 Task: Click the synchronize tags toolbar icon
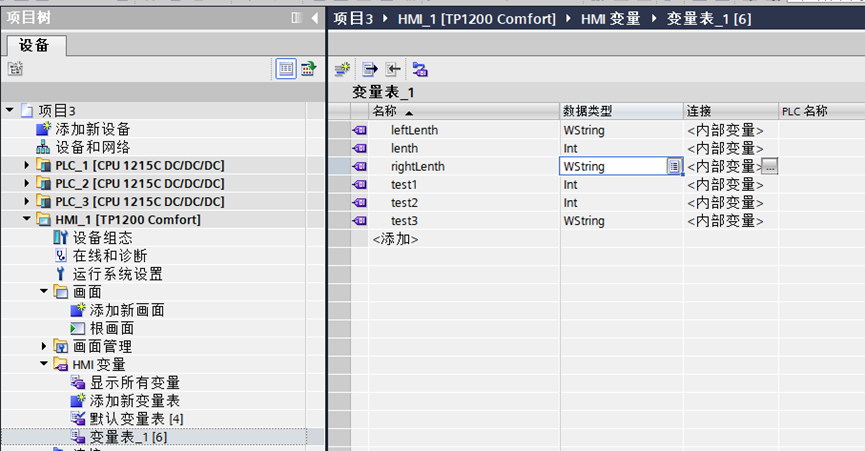coord(420,69)
